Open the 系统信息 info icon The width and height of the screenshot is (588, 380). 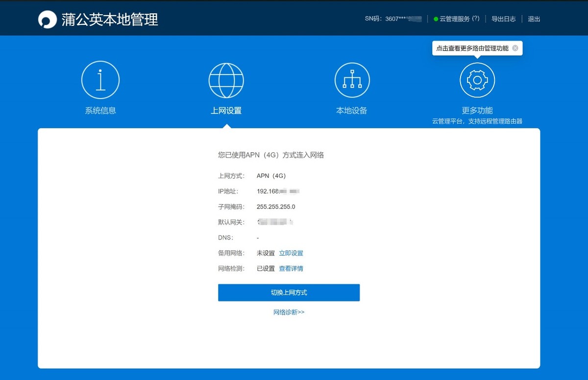tap(100, 80)
